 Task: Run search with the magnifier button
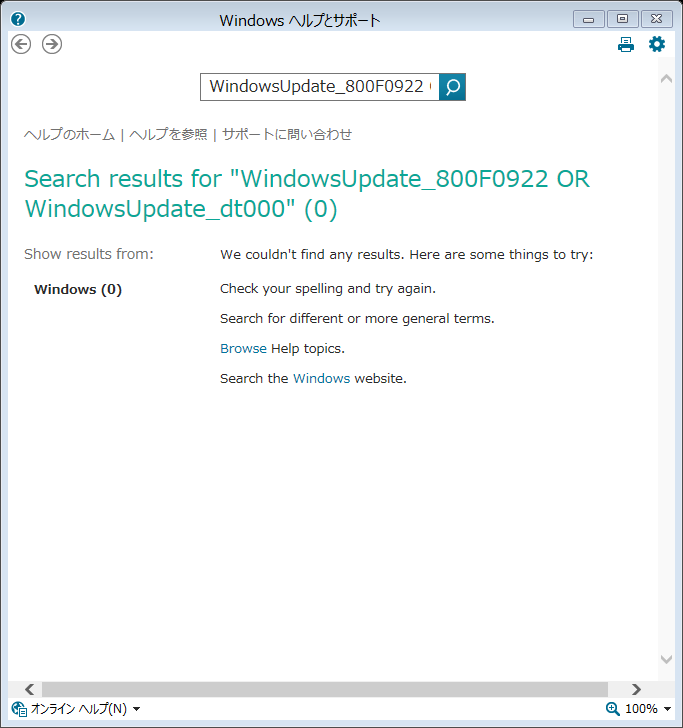click(x=452, y=87)
